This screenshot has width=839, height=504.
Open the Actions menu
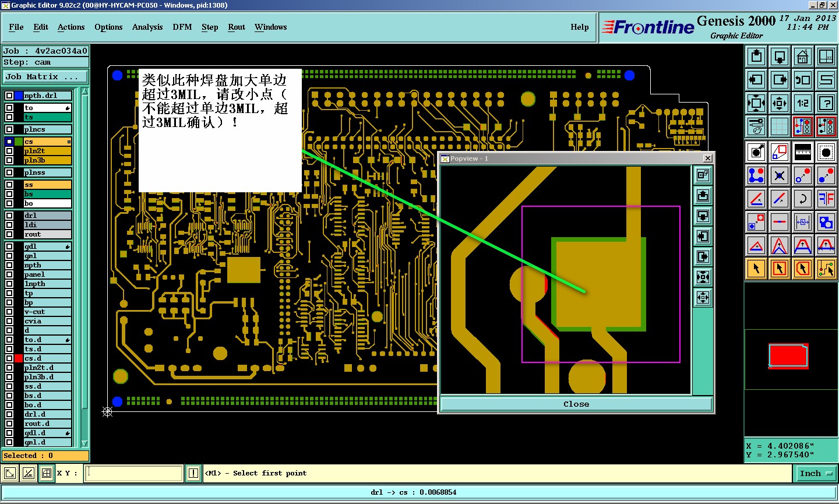(71, 27)
